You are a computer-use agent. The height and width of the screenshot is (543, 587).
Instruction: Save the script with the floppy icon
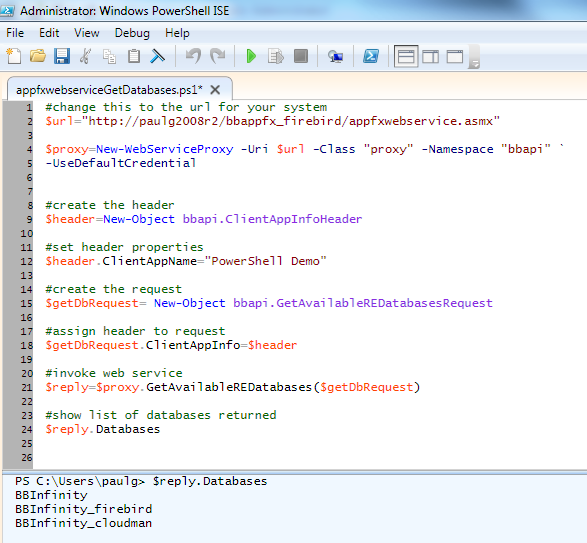tap(62, 57)
